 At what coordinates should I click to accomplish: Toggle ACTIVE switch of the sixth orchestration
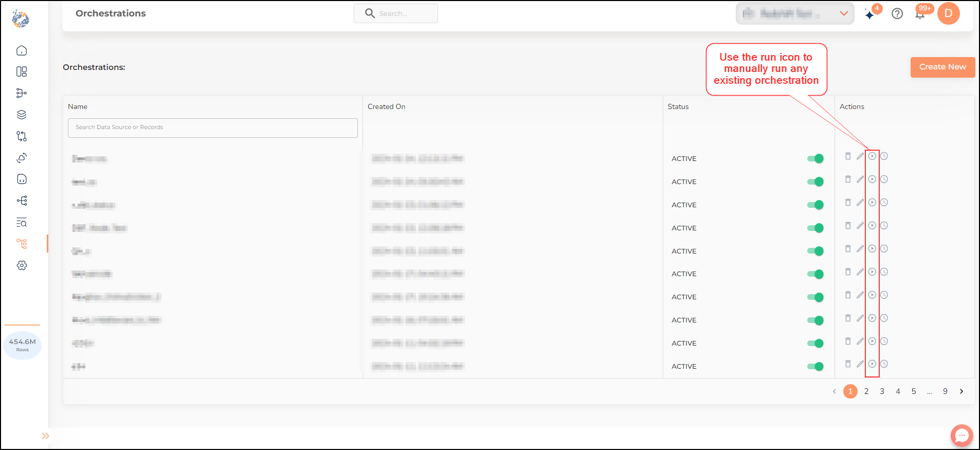815,274
